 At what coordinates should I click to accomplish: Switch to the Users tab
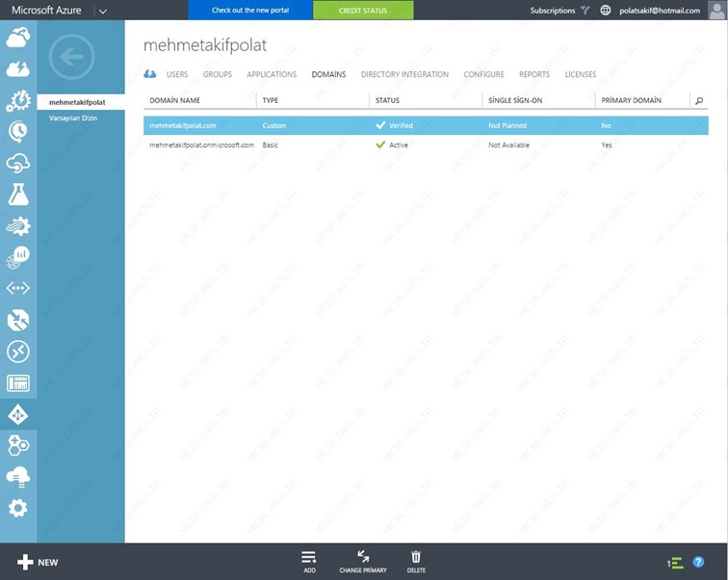tap(177, 74)
